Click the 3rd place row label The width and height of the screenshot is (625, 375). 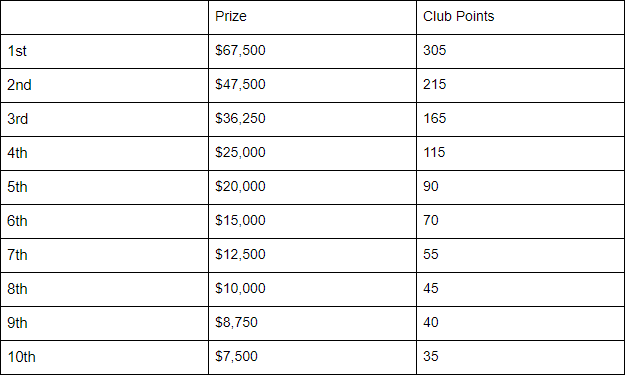point(104,119)
